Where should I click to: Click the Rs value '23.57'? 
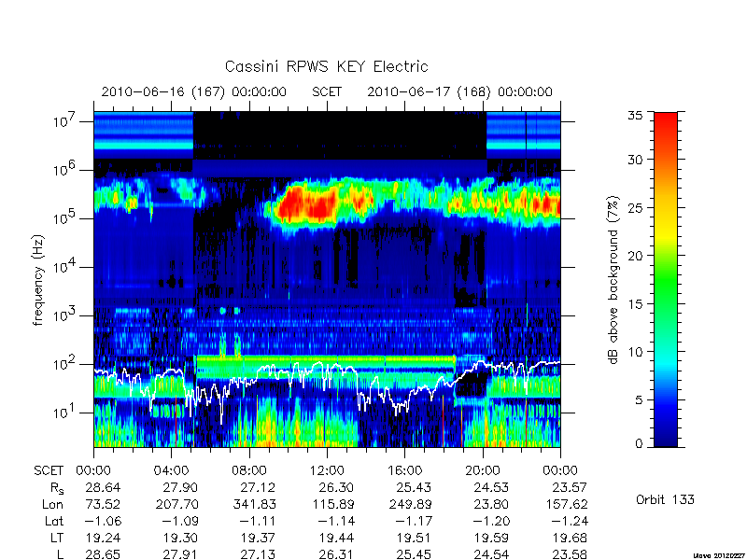coord(569,487)
